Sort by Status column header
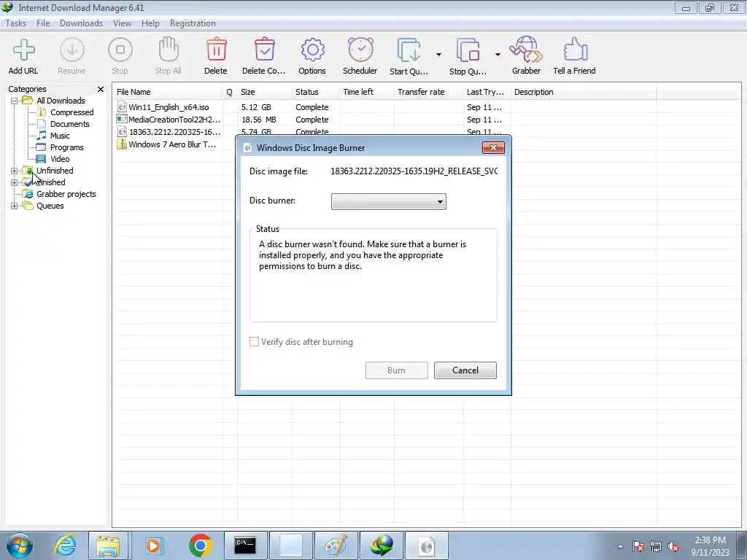747x560 pixels. pos(315,92)
